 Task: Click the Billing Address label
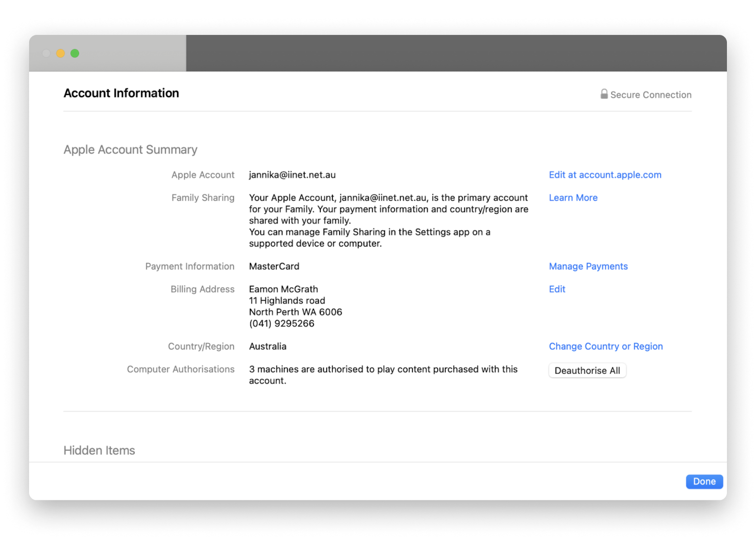[x=203, y=289]
